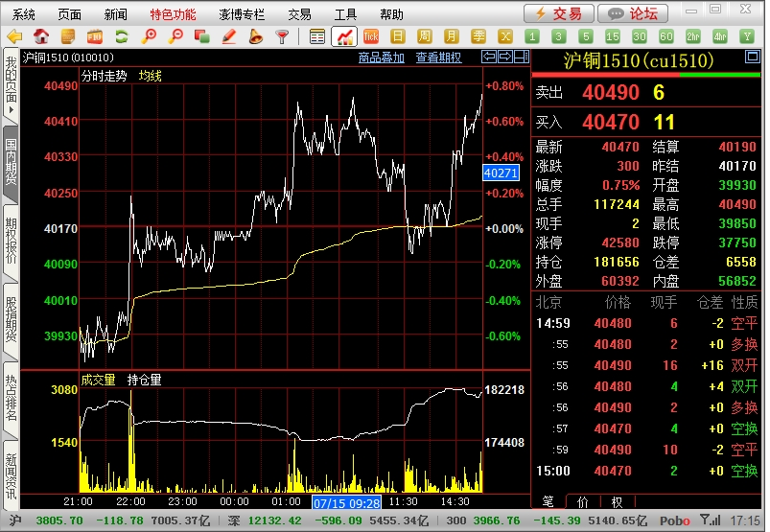Toggle the side panel layout icon
770x532 pixels.
pyautogui.click(x=522, y=57)
